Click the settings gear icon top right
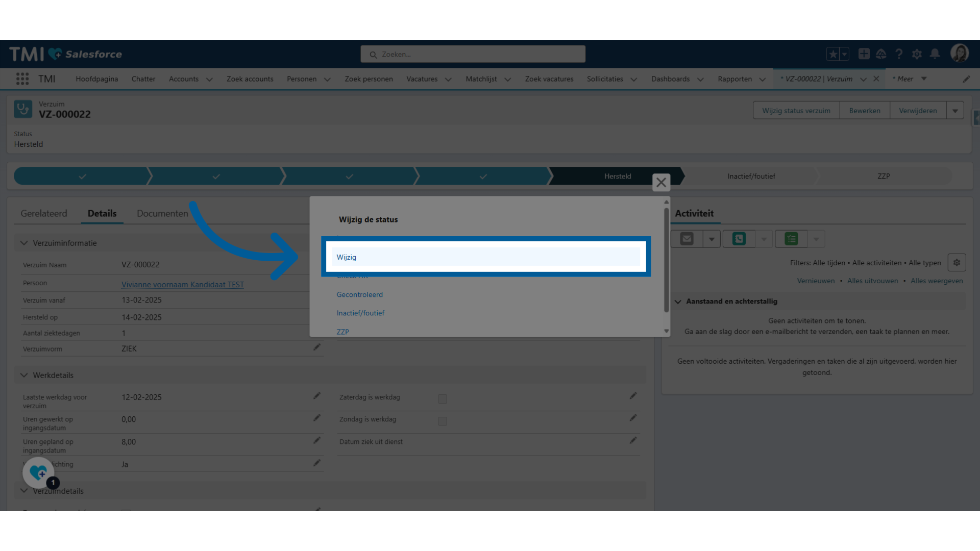This screenshot has width=980, height=551. [917, 54]
